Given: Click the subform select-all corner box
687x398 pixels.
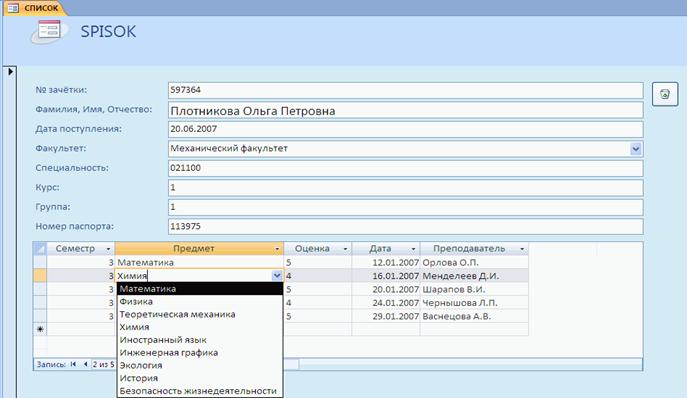Looking at the screenshot, I should point(40,249).
